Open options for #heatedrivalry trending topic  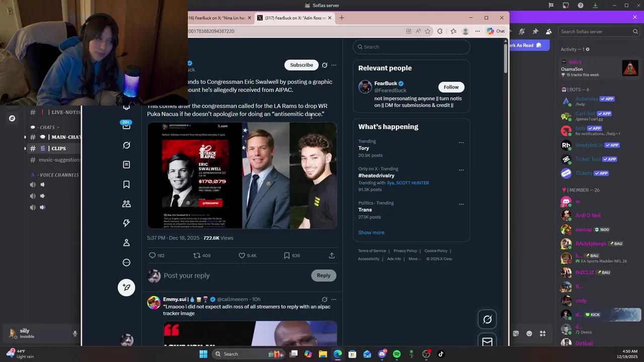coord(461,170)
